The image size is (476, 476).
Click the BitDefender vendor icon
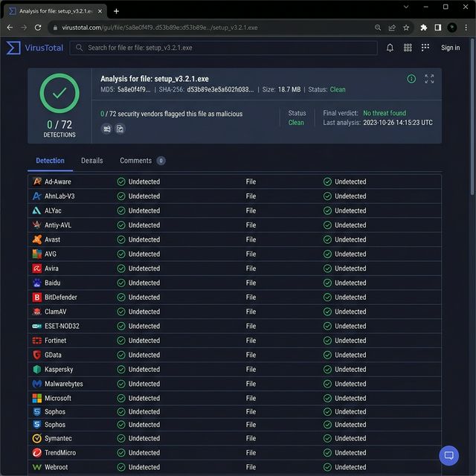(37, 297)
